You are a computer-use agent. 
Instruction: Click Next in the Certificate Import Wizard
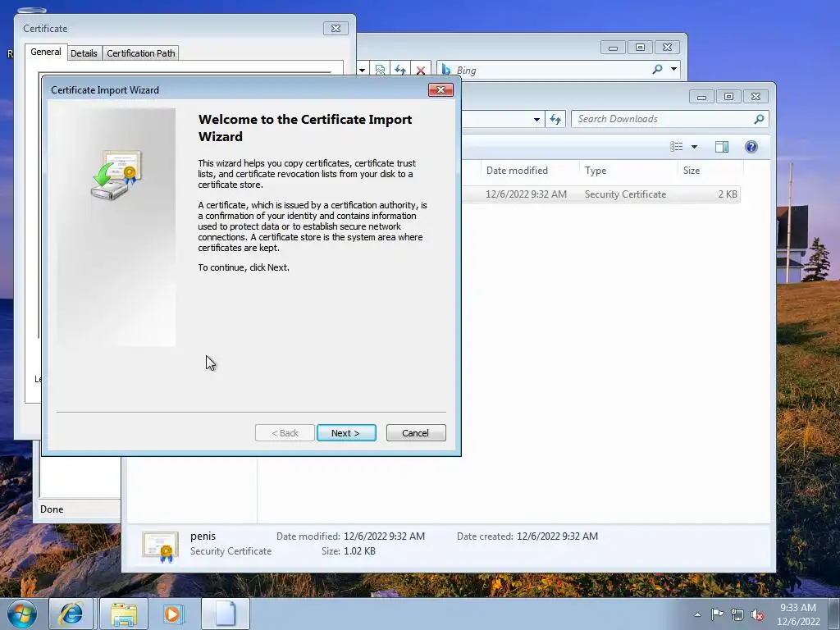(x=346, y=433)
